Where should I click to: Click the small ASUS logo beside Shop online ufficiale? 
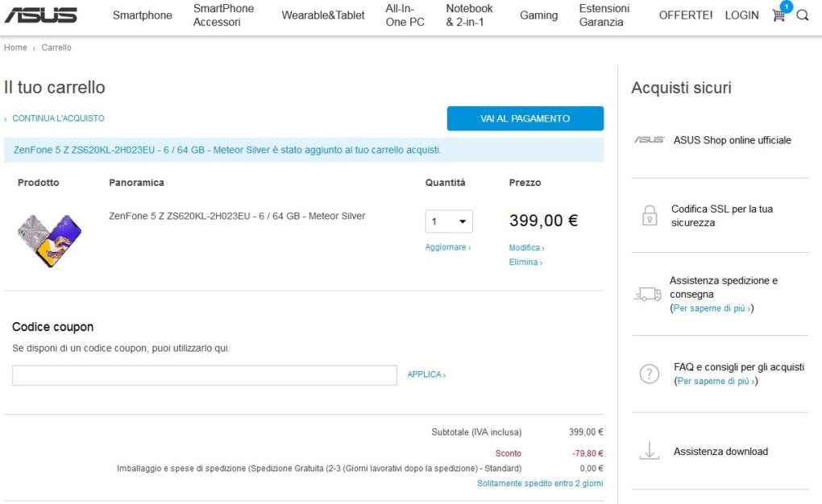650,140
